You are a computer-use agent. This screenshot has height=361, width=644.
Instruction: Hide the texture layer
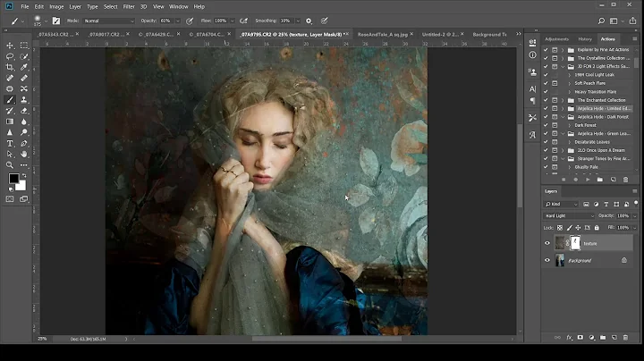(547, 243)
